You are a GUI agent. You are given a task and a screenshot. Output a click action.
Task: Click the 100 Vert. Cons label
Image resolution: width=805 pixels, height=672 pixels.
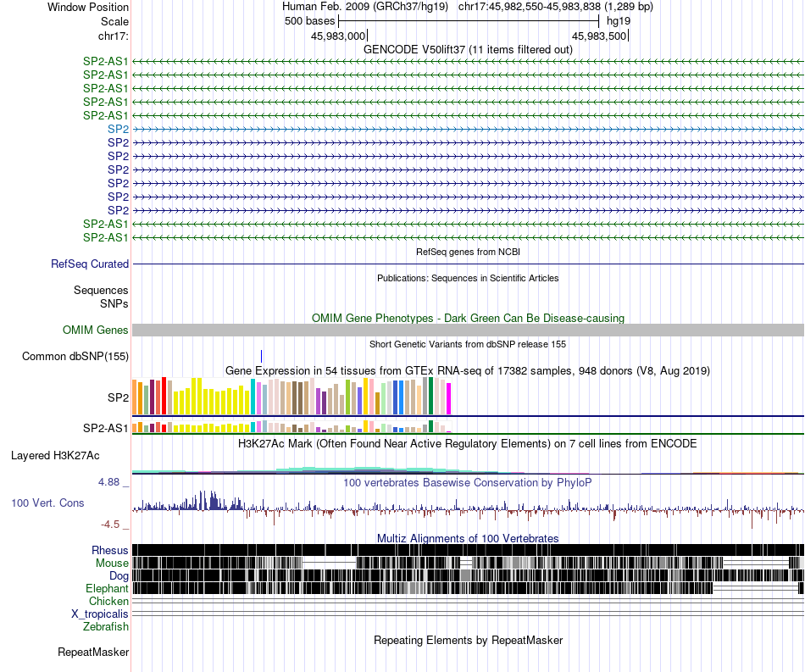[x=47, y=503]
